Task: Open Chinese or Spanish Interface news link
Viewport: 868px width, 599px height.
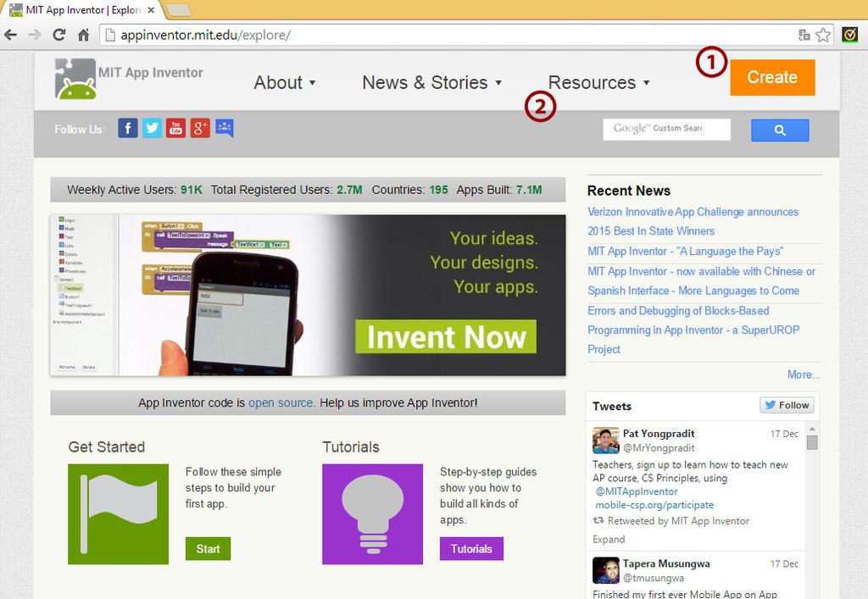Action: (701, 281)
